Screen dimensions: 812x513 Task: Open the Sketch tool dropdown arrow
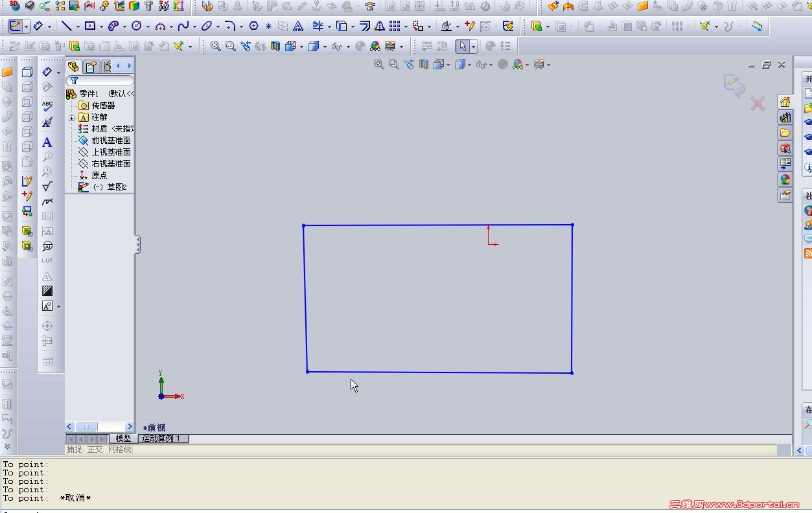pyautogui.click(x=27, y=27)
